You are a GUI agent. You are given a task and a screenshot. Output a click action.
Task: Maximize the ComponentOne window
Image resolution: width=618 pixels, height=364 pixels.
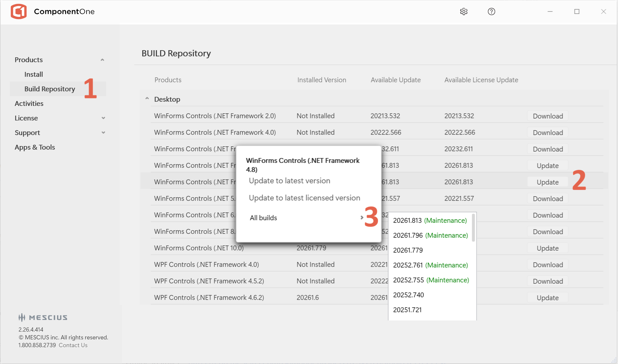(577, 12)
